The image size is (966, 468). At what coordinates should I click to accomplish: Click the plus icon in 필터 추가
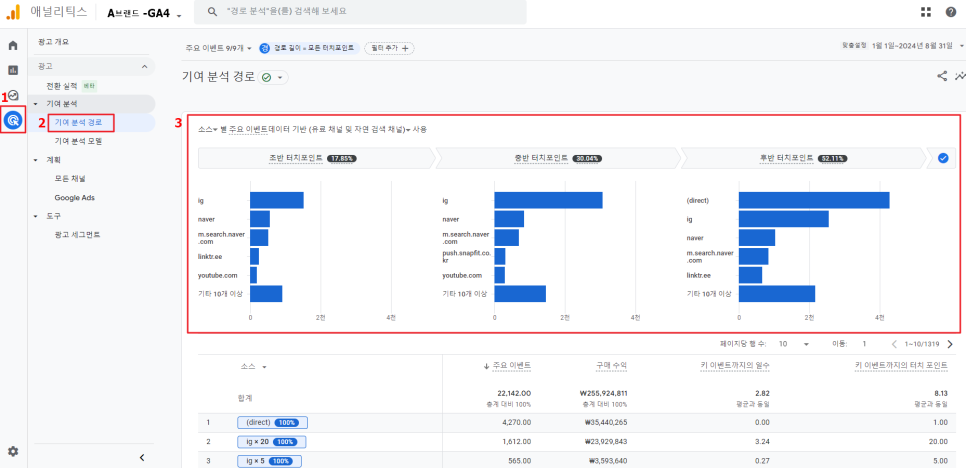coord(405,48)
